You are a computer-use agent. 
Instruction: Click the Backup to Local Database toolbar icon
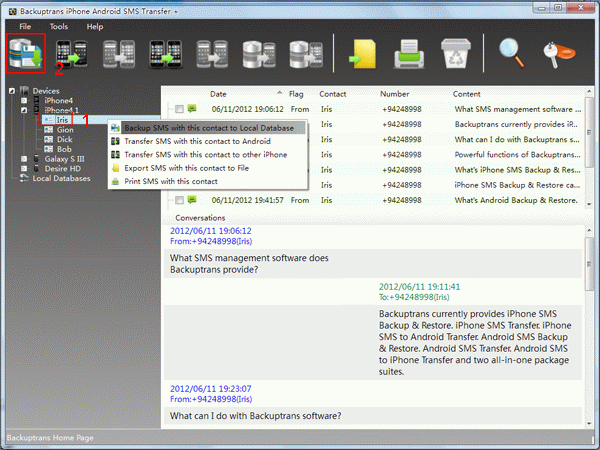(x=26, y=53)
